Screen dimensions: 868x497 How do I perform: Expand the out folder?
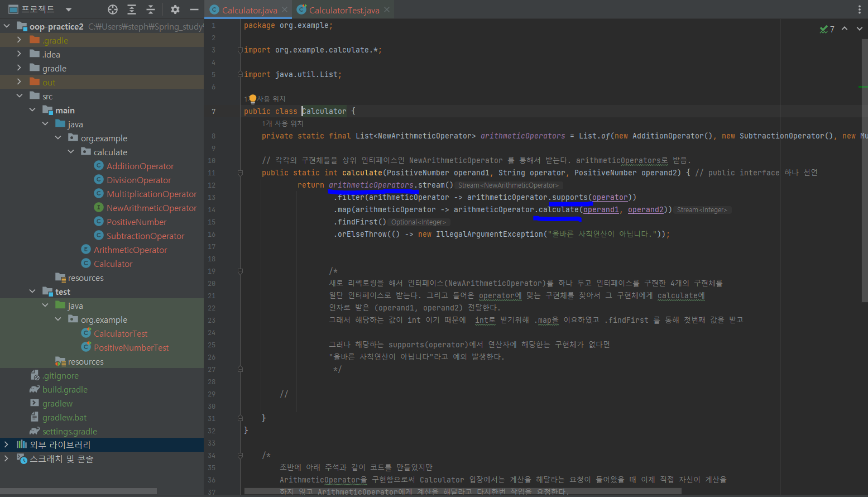pos(20,82)
